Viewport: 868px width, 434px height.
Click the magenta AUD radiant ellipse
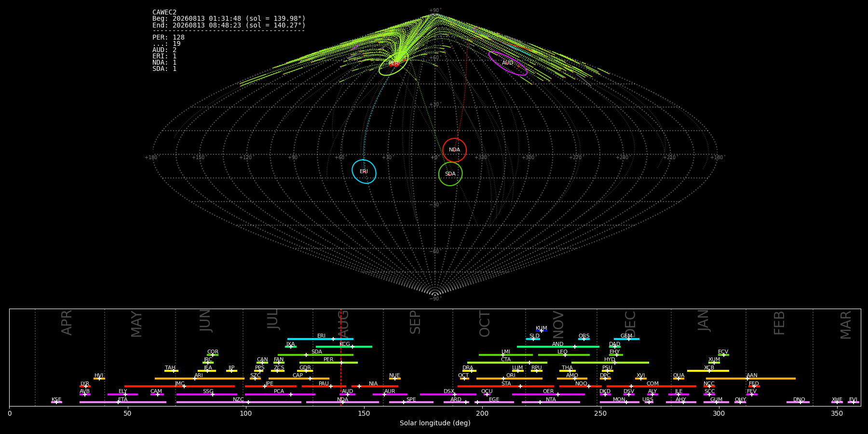(x=508, y=63)
